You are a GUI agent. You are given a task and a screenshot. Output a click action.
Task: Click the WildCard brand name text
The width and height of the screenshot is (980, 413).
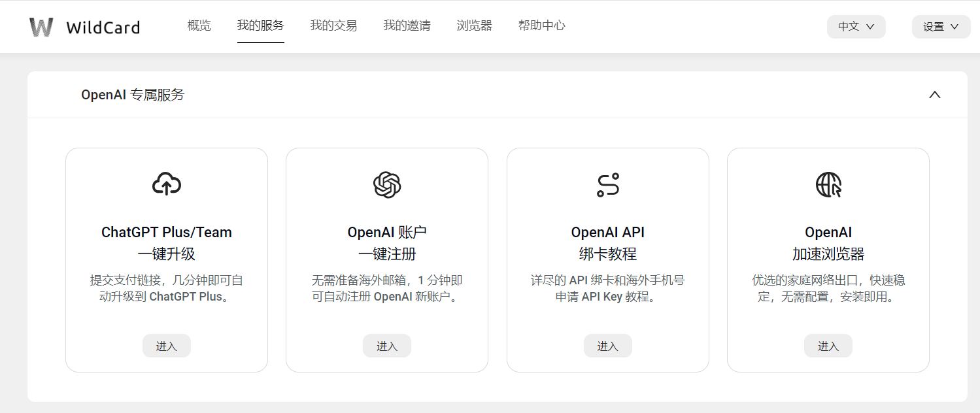click(103, 27)
